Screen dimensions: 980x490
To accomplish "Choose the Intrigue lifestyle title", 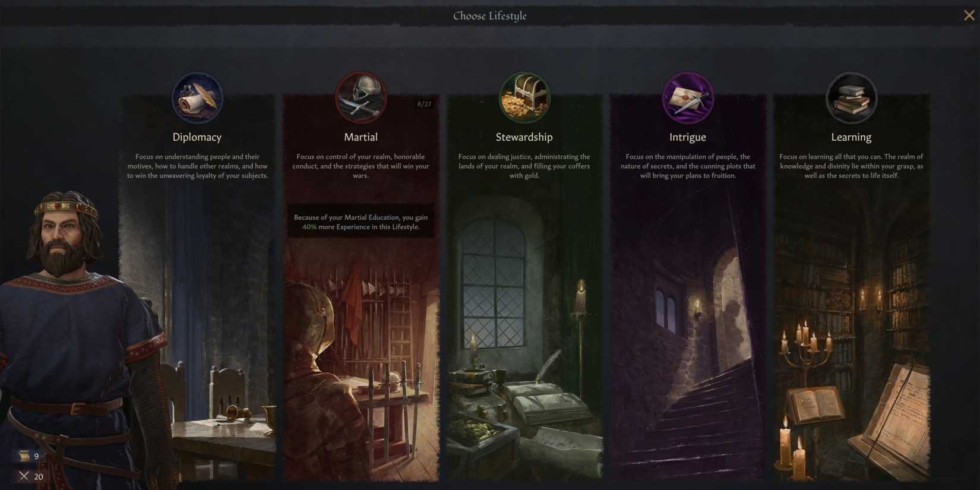I will click(688, 137).
